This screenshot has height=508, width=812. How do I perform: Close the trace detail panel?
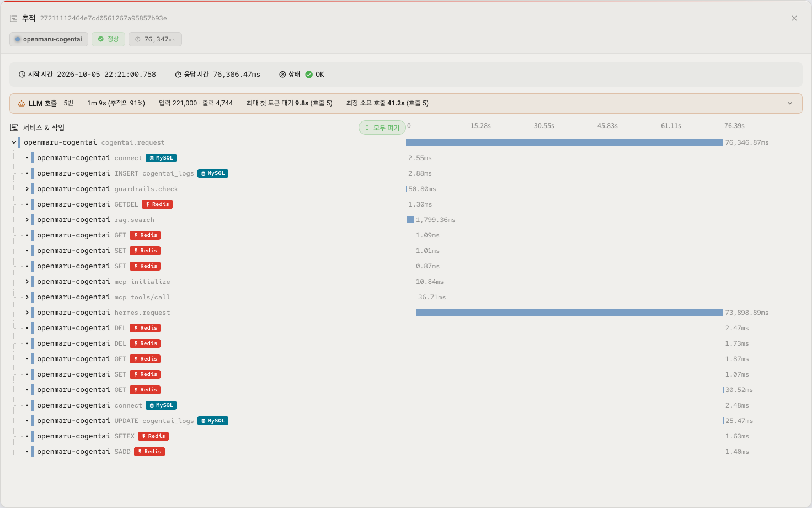tap(794, 18)
